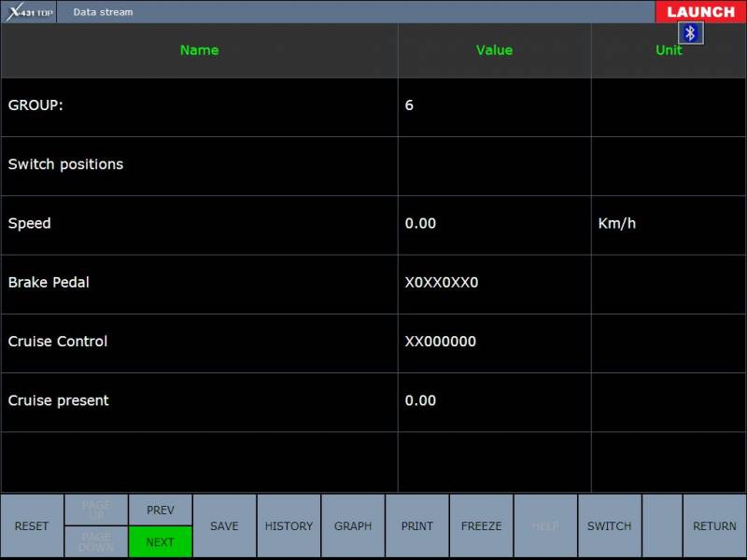Go to previous group with PREV
This screenshot has width=747, height=560.
tap(160, 510)
